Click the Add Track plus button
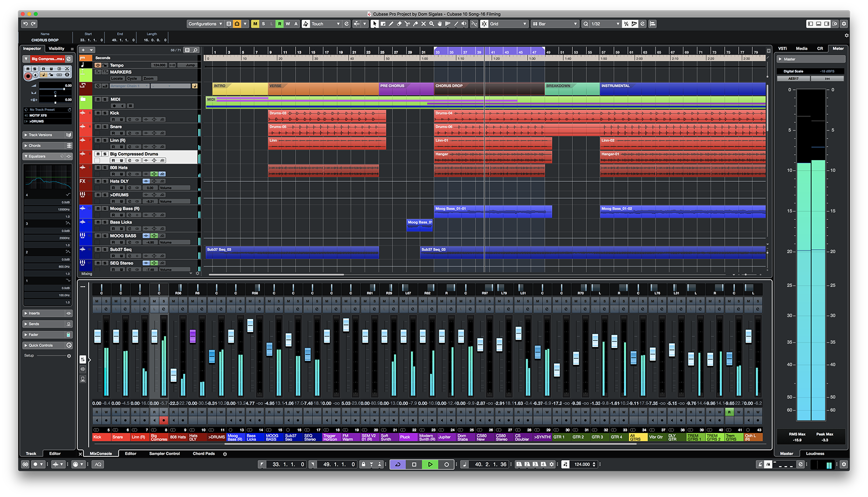This screenshot has width=868, height=497. pyautogui.click(x=83, y=50)
